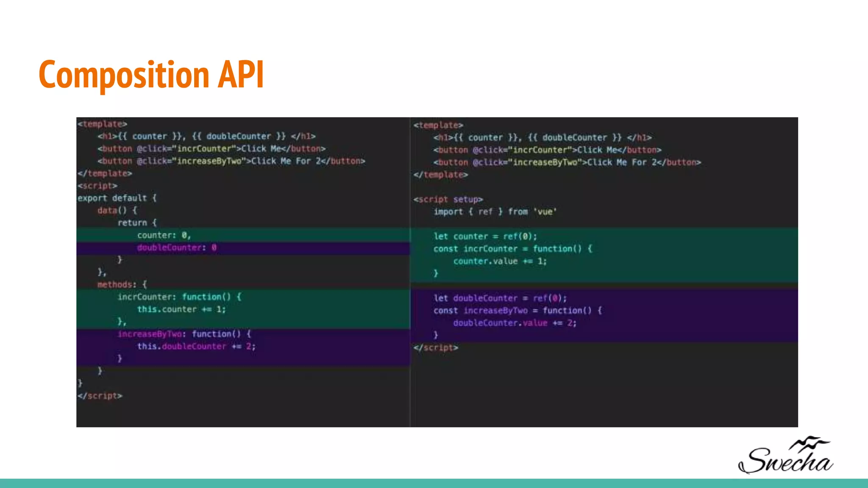Click left panel 'Click Me For 2' button line

tap(231, 161)
